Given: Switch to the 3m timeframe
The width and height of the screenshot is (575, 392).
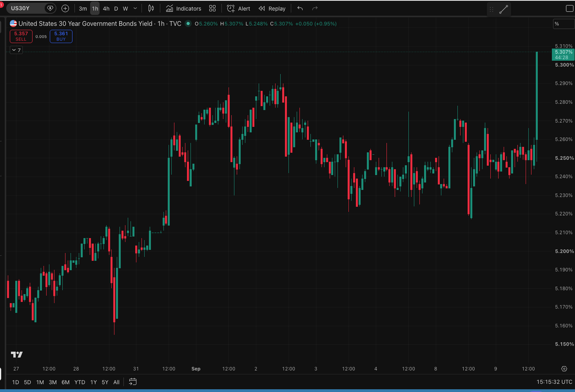Looking at the screenshot, I should [x=83, y=9].
